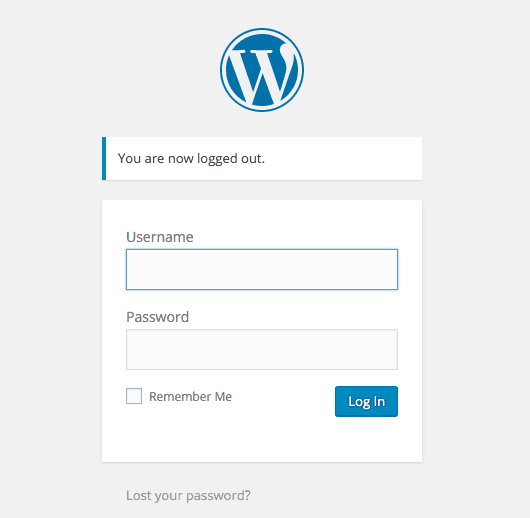Click the Log In button
Viewport: 530px width, 518px height.
tap(366, 401)
